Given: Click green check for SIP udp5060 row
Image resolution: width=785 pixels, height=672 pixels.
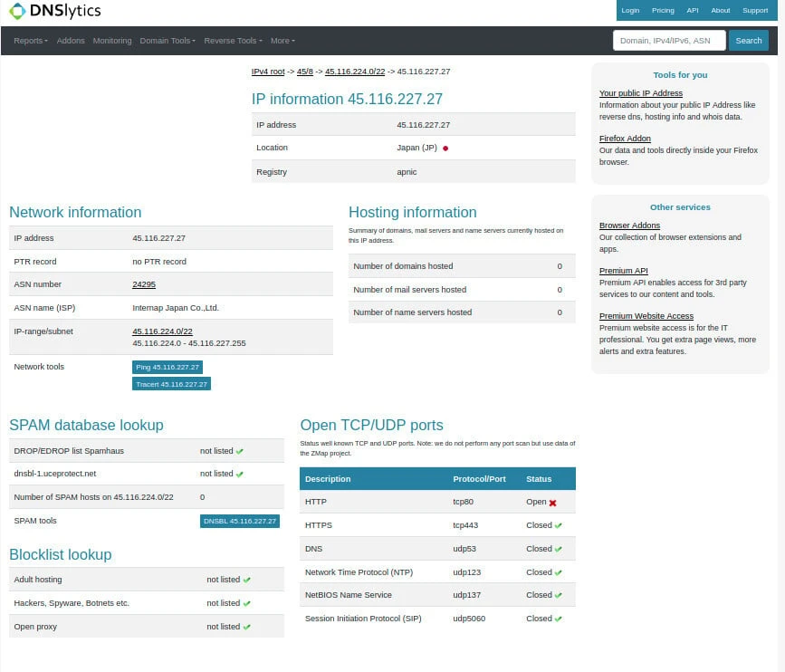Looking at the screenshot, I should [558, 619].
